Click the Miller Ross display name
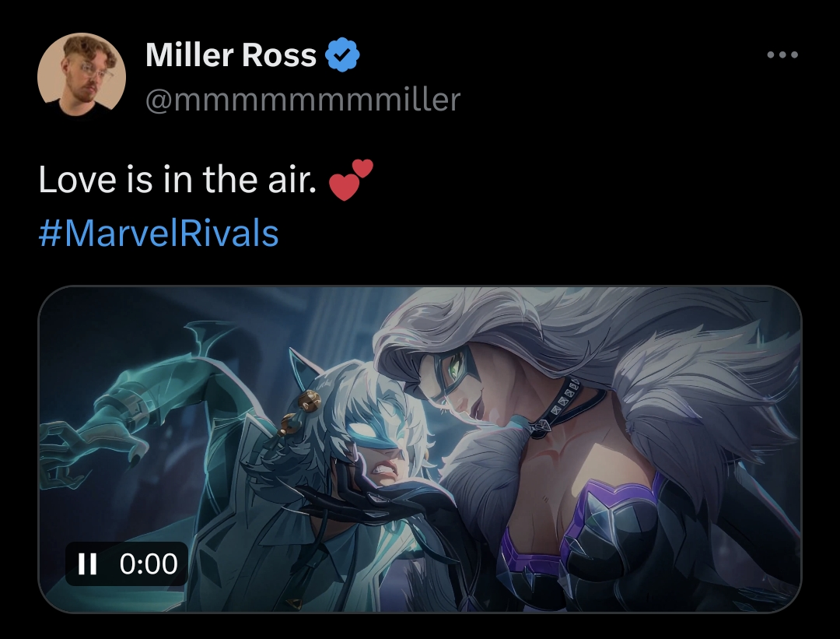Image resolution: width=840 pixels, height=639 pixels. coord(231,55)
